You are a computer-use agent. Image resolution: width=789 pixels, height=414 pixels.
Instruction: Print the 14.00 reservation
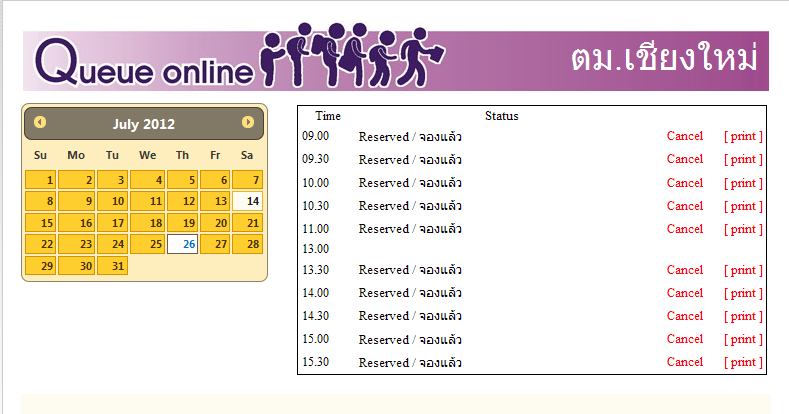(743, 293)
